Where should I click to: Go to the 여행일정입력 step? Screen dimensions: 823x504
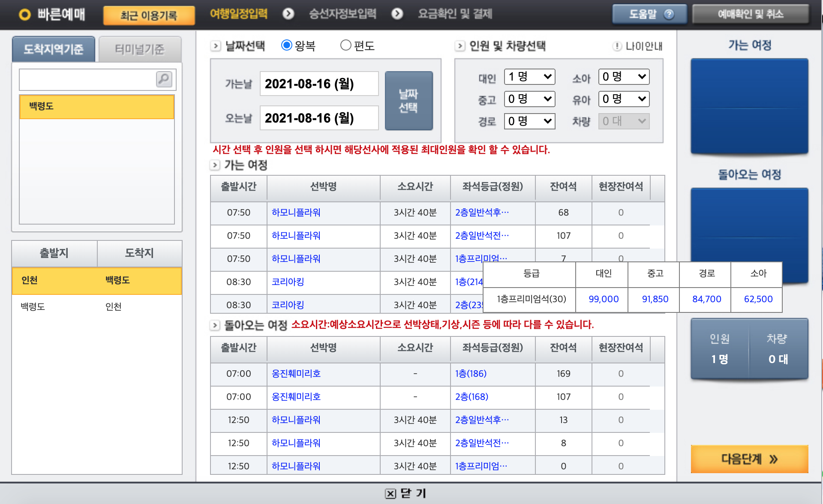click(239, 14)
